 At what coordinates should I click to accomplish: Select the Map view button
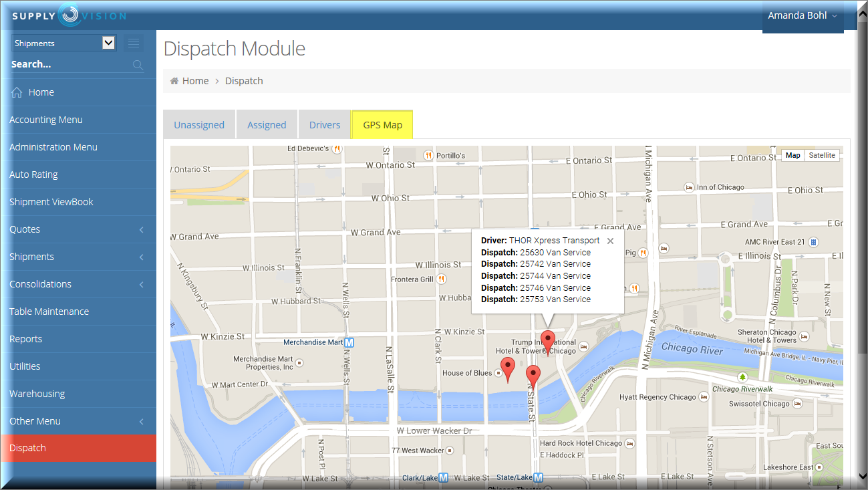pyautogui.click(x=793, y=156)
